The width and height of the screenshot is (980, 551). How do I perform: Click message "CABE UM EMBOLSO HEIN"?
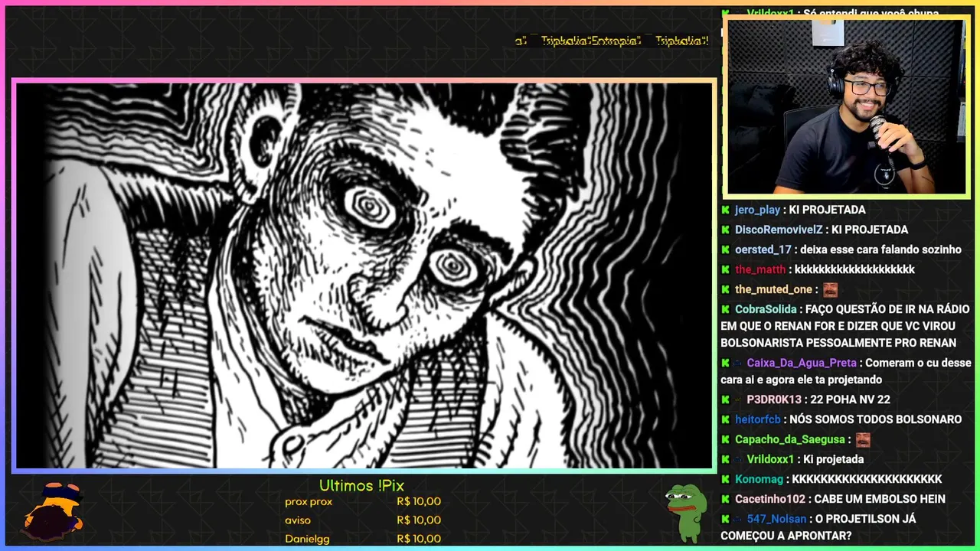880,499
